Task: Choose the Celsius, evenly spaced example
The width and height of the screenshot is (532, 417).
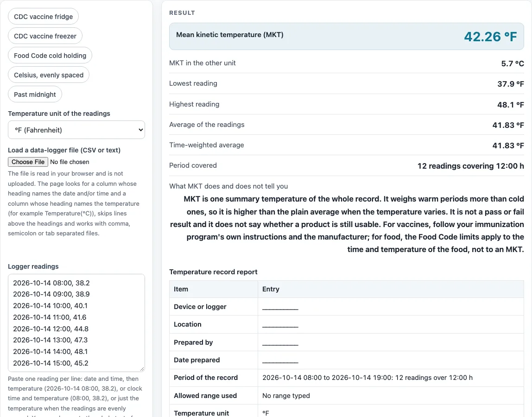Action: 49,75
